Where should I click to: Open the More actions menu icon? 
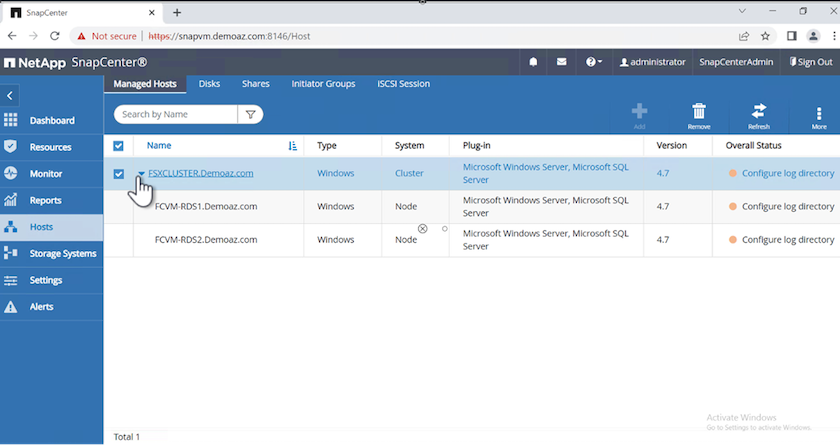coord(819,113)
